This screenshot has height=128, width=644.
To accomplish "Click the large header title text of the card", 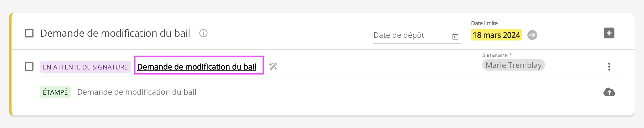I will [x=115, y=33].
